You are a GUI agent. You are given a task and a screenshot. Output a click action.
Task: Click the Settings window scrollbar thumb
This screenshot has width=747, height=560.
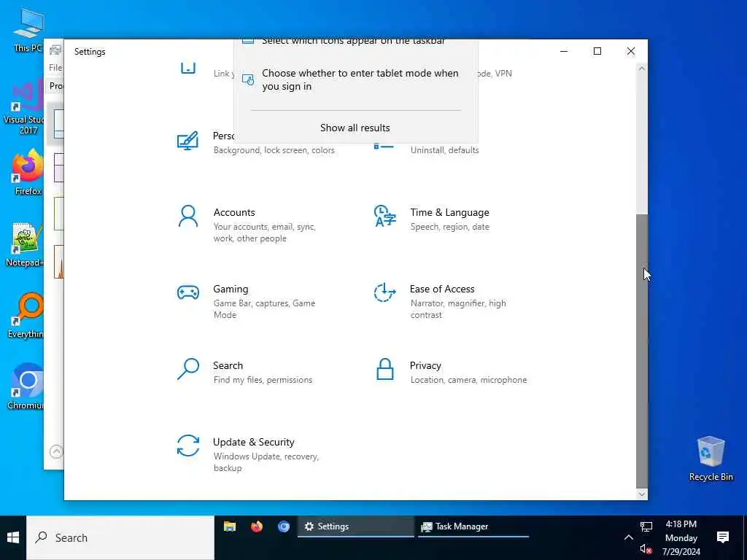pyautogui.click(x=642, y=351)
